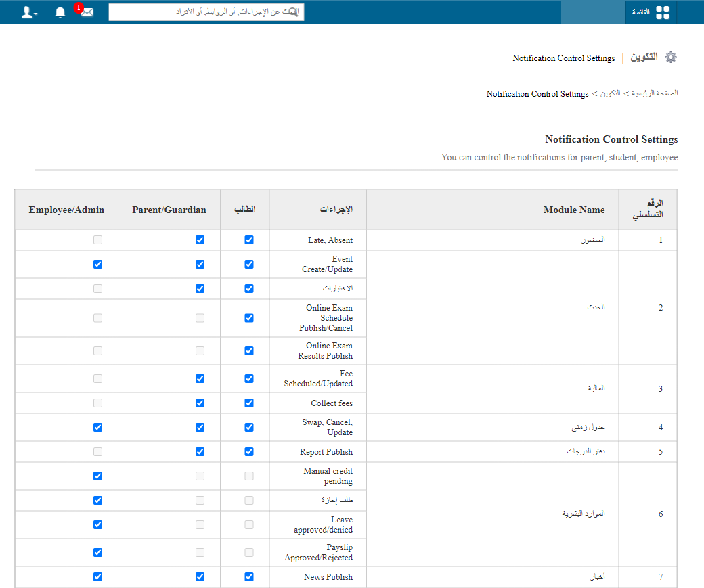Open the التكوين breadcrumb link

tap(611, 93)
